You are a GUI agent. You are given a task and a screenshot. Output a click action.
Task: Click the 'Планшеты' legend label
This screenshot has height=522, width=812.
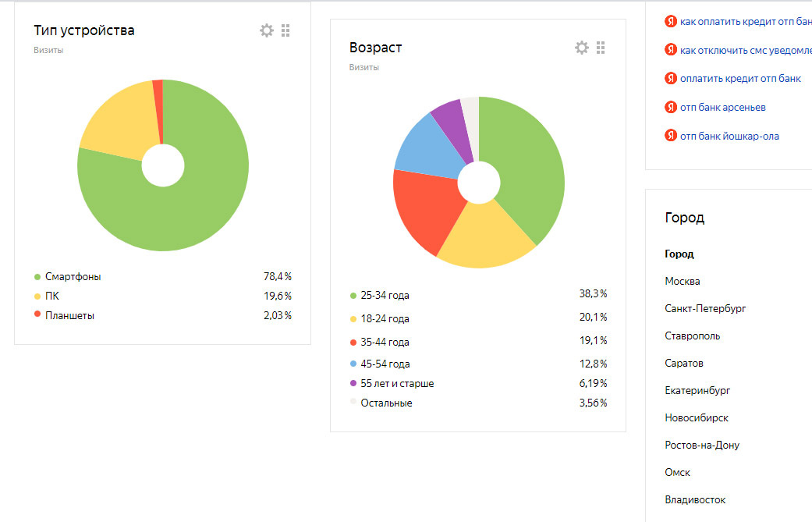coord(70,315)
